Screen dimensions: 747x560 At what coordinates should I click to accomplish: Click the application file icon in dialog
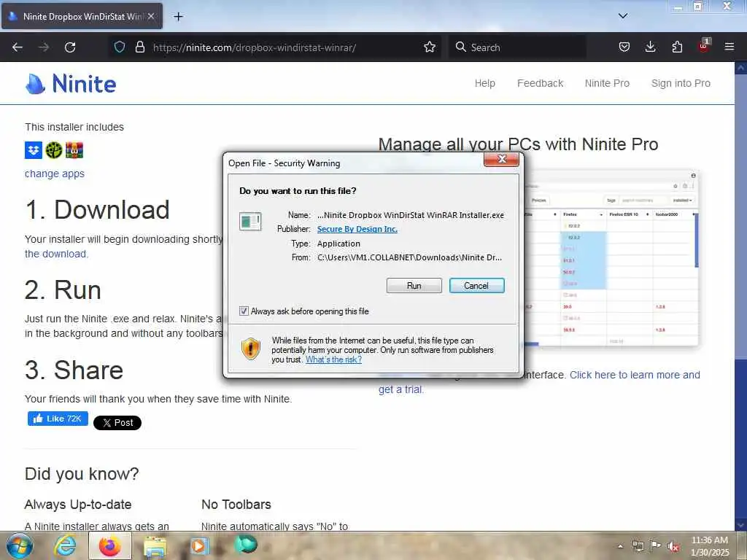(x=250, y=222)
